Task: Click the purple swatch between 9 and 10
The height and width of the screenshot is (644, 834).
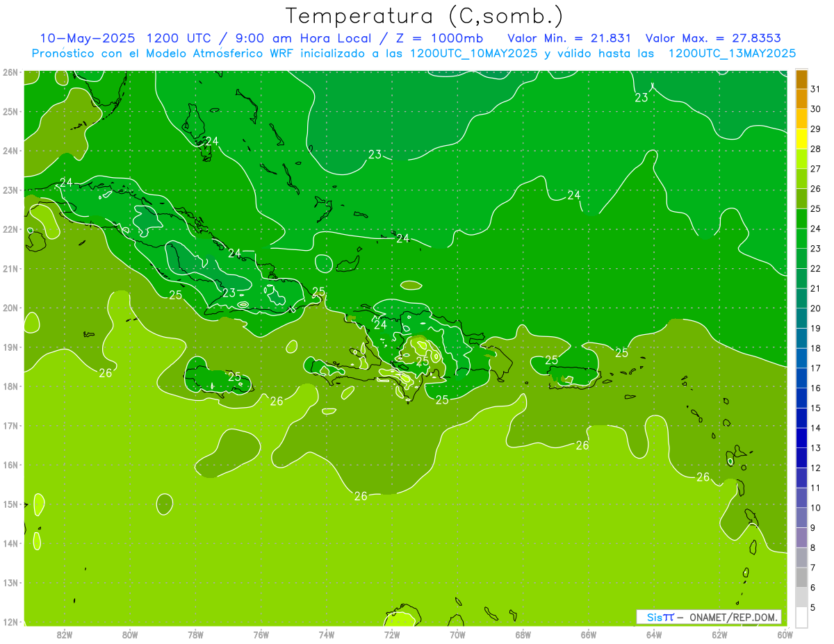Action: [x=801, y=518]
